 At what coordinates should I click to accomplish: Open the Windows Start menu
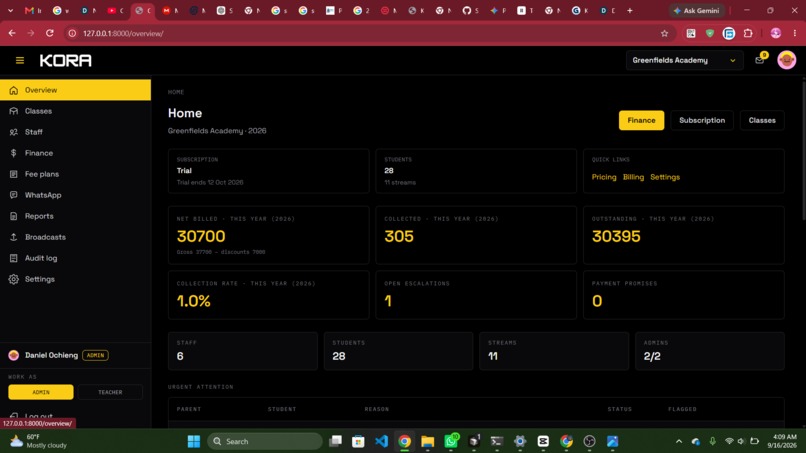point(194,441)
